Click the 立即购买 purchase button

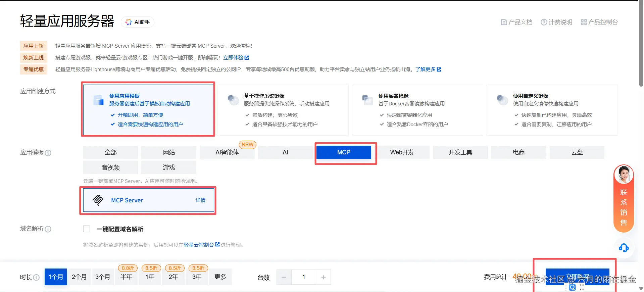click(577, 277)
